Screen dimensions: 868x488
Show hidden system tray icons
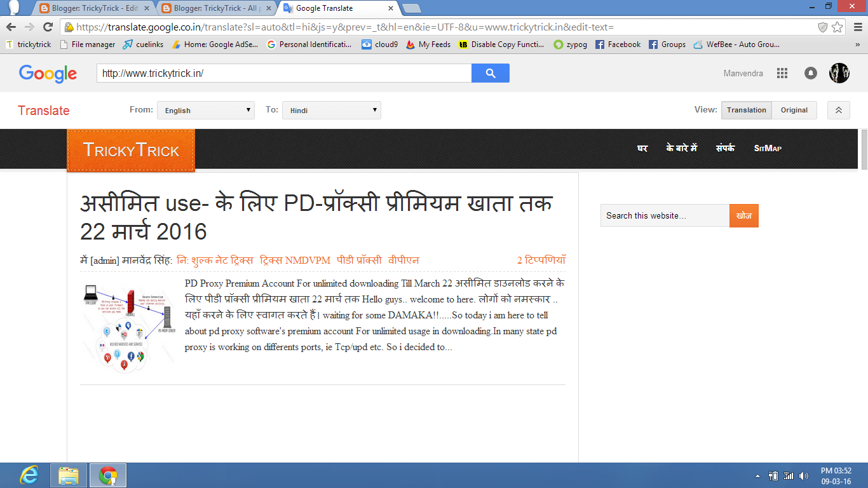click(757, 476)
